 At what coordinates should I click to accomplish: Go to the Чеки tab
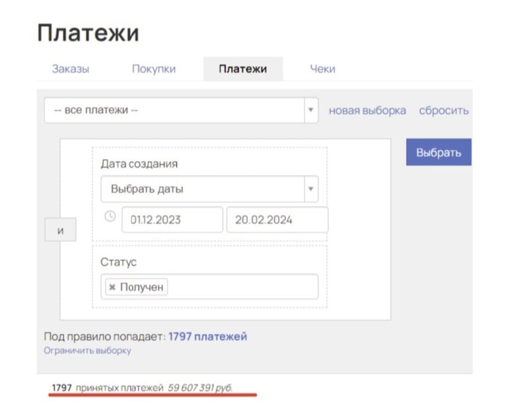(322, 69)
